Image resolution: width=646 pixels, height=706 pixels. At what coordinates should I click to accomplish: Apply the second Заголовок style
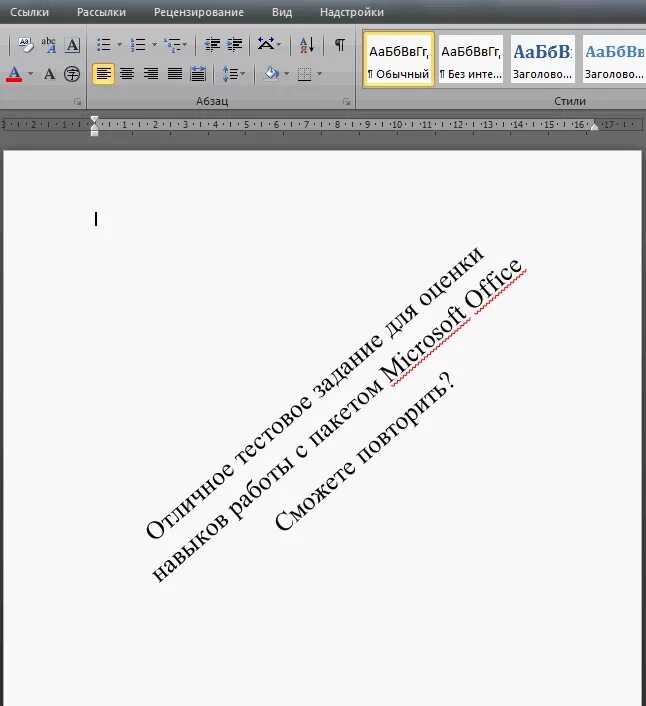[614, 59]
